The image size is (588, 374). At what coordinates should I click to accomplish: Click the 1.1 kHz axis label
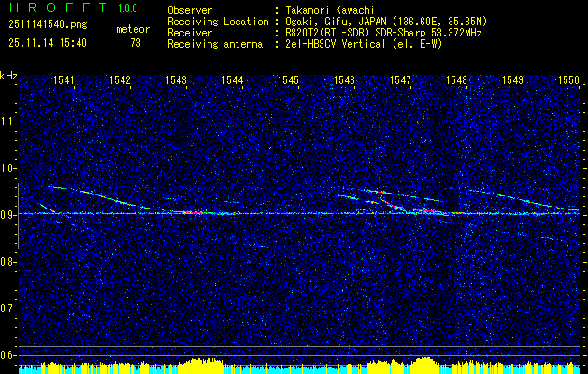click(7, 122)
